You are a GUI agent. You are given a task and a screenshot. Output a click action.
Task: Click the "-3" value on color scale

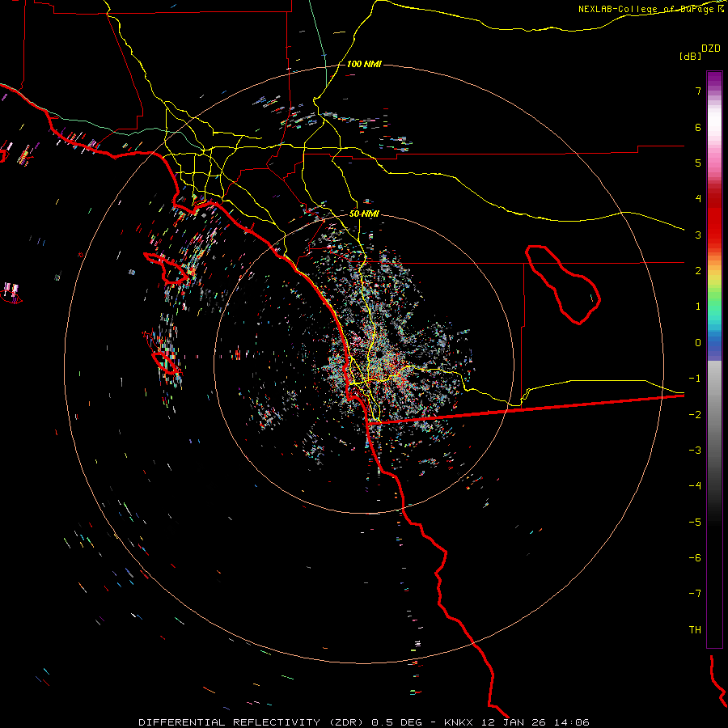pos(695,451)
